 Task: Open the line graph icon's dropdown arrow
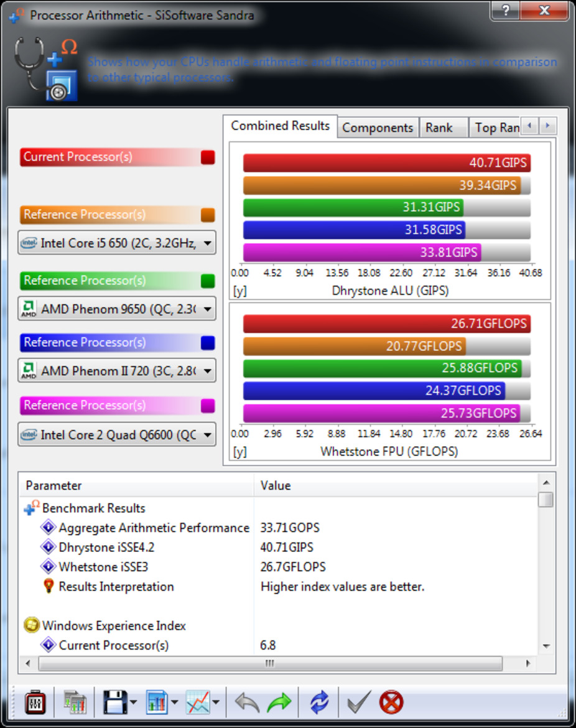(216, 702)
